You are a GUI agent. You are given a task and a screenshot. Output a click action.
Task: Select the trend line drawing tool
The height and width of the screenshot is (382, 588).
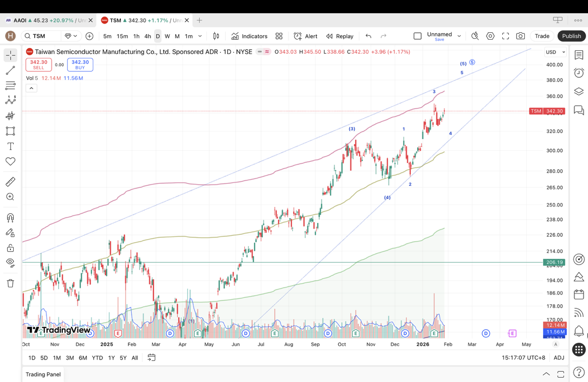pos(10,71)
